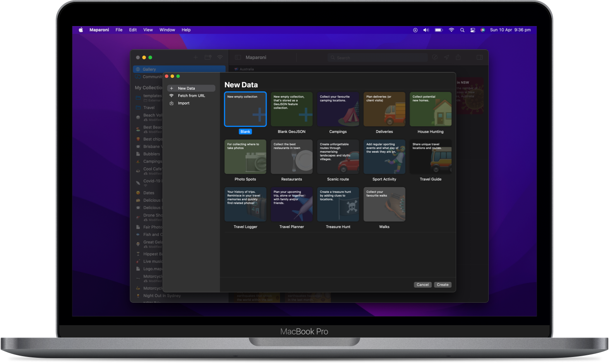Toggle the right inspector panel icon
Image resolution: width=609 pixels, height=364 pixels.
[480, 57]
